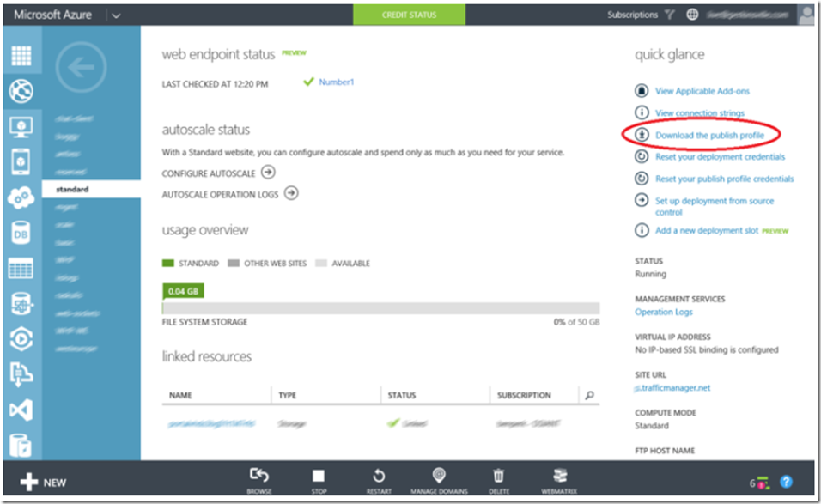Viewport: 821px width, 504px height.
Task: Click the Number1 endpoint link
Action: 336,82
